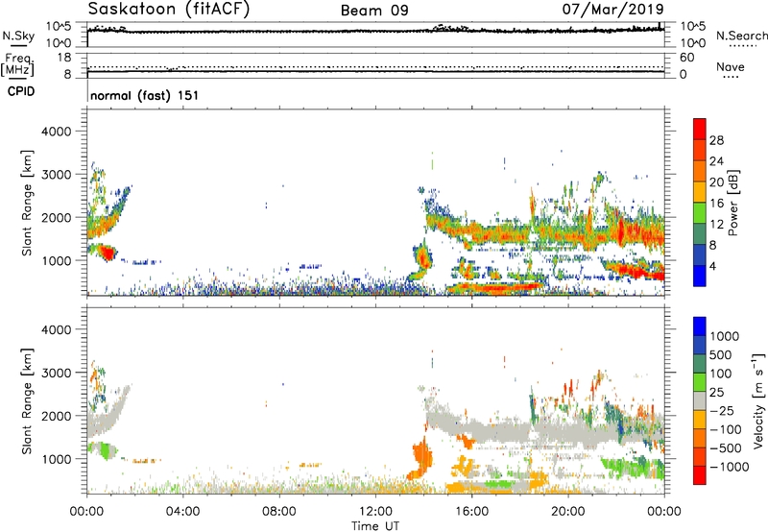Pick the gray segment of velocity colorbar
Screen dimensions: 768x532
pyautogui.click(x=700, y=401)
